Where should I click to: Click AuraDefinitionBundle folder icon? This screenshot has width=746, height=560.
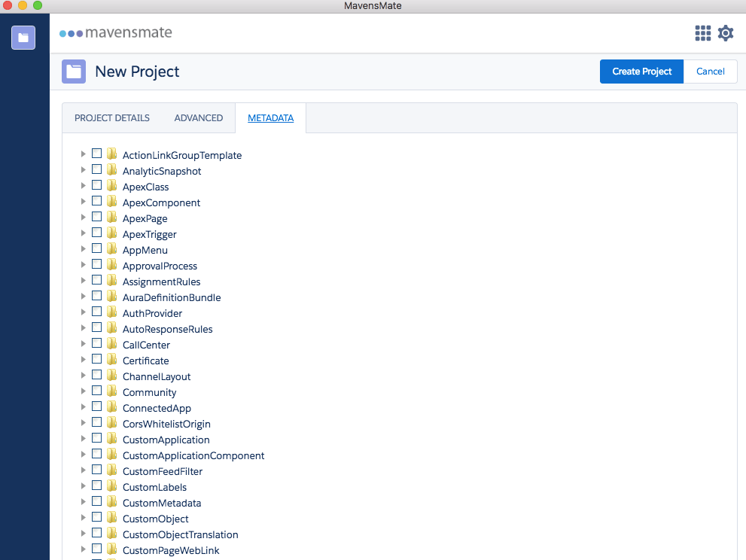pos(112,296)
